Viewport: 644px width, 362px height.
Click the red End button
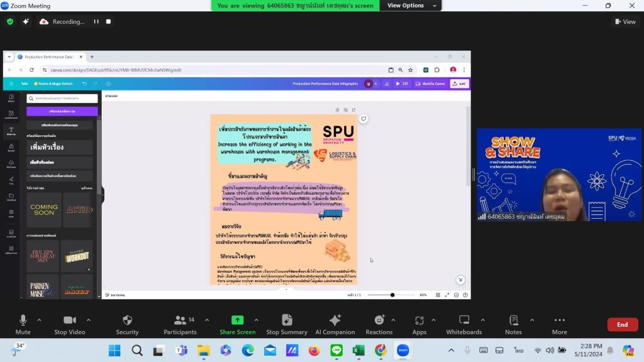pyautogui.click(x=622, y=324)
